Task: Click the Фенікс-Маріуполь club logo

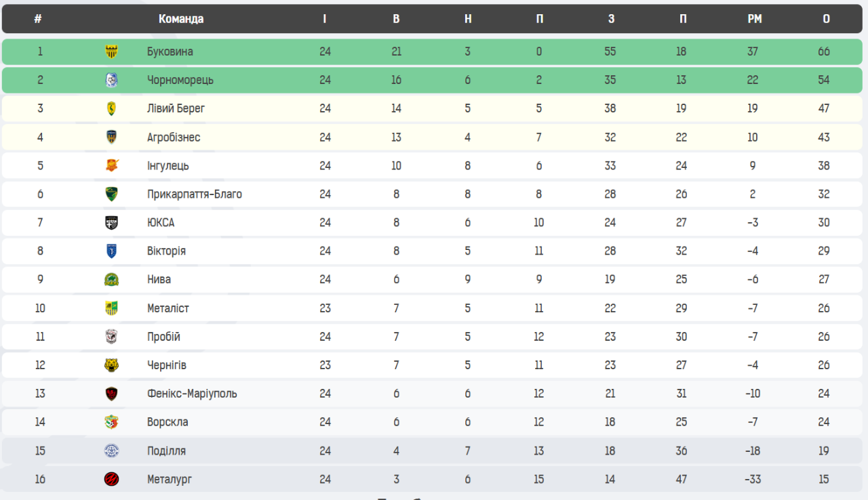Action: pos(111,394)
